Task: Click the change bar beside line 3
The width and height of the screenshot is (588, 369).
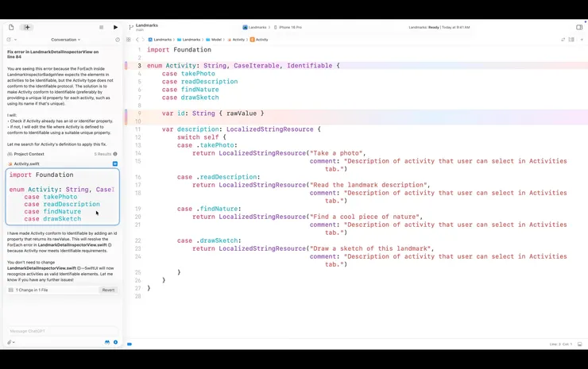Action: (x=126, y=66)
